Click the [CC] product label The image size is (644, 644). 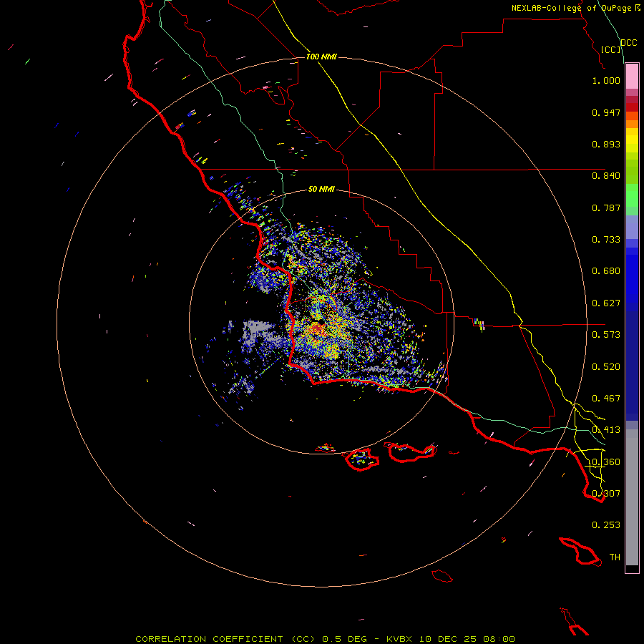[611, 49]
